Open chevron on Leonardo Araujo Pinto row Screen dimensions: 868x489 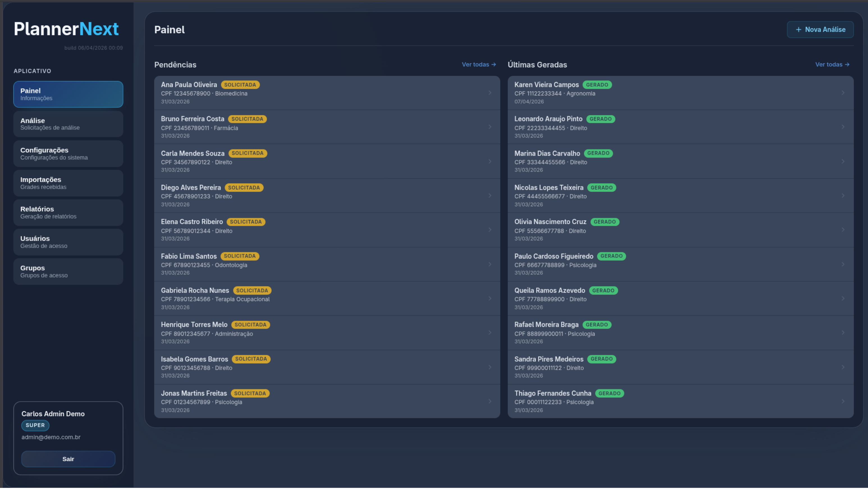click(x=843, y=127)
